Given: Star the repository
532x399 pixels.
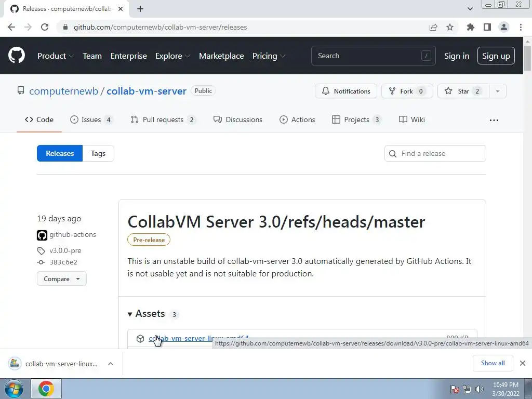Looking at the screenshot, I should [x=463, y=91].
